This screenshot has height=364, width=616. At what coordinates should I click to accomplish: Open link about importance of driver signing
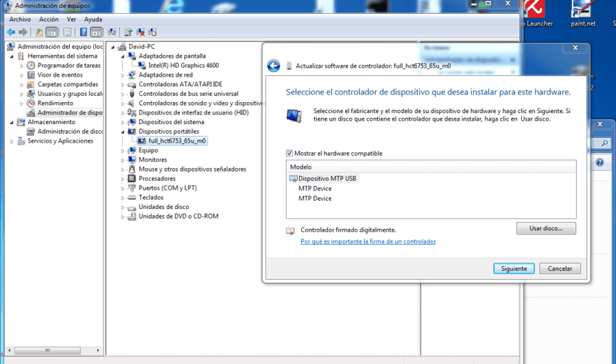tap(368, 241)
